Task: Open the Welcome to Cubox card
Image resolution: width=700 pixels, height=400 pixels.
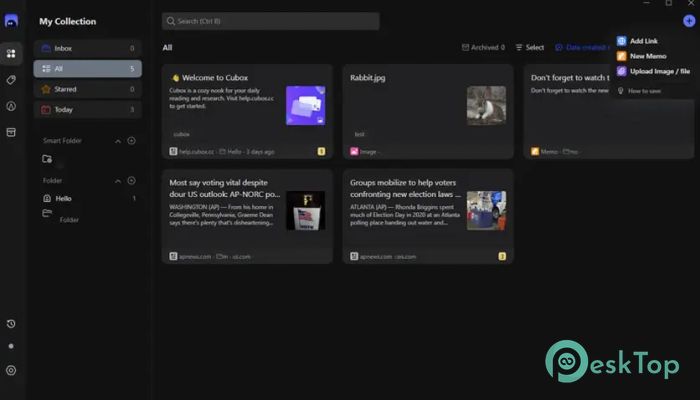Action: coord(247,111)
